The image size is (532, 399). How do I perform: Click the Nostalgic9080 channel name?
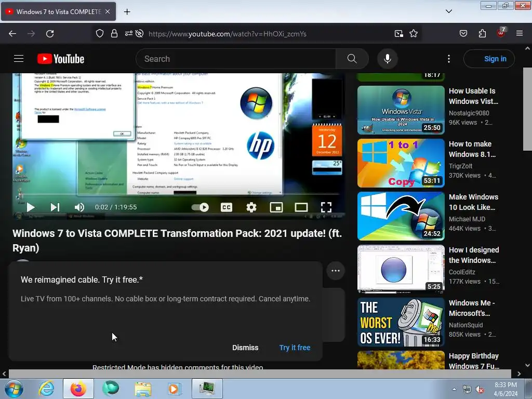[469, 113]
